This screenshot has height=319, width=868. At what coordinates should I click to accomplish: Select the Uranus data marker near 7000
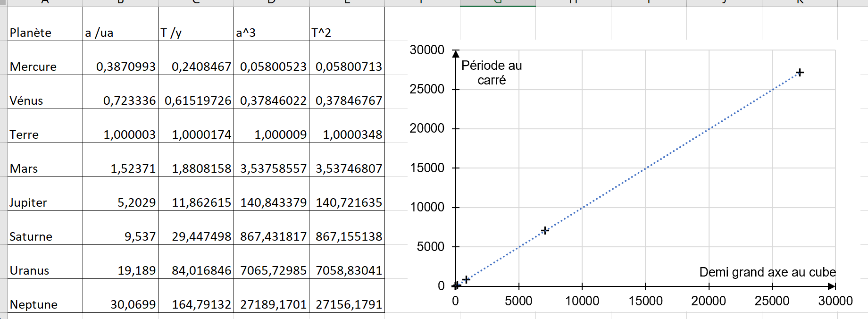[545, 230]
